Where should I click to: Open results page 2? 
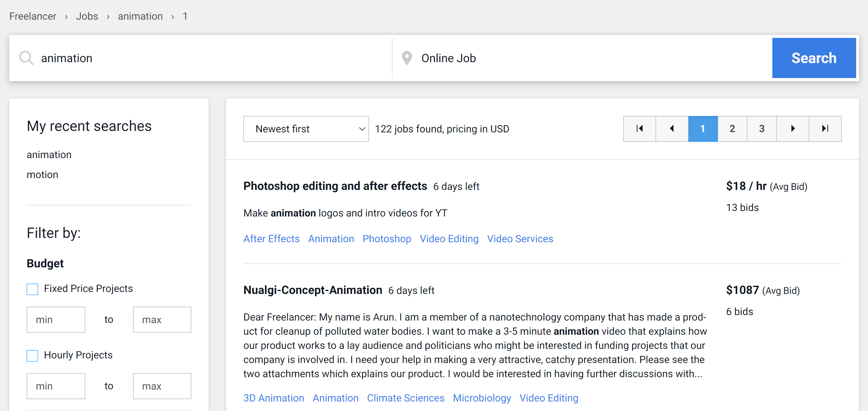(732, 129)
